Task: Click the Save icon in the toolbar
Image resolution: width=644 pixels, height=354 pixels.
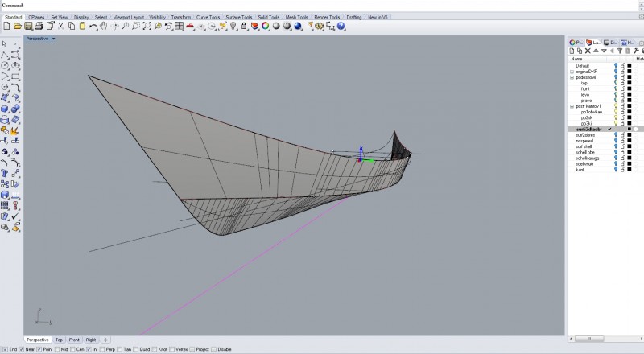Action: pyautogui.click(x=27, y=27)
